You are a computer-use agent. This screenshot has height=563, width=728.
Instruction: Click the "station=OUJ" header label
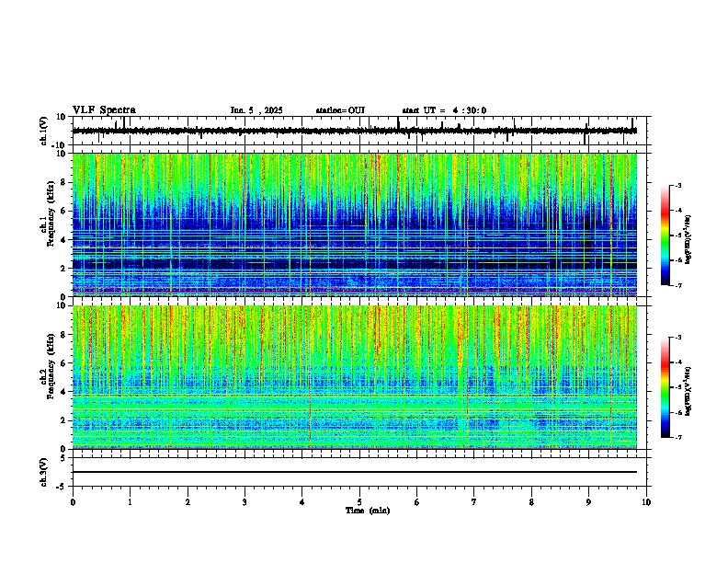point(340,110)
